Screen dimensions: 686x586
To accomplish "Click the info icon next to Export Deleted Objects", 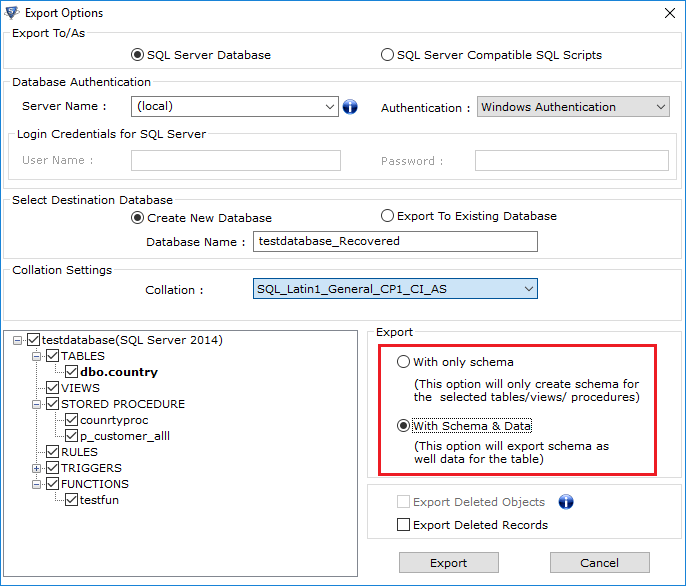I will tap(566, 502).
